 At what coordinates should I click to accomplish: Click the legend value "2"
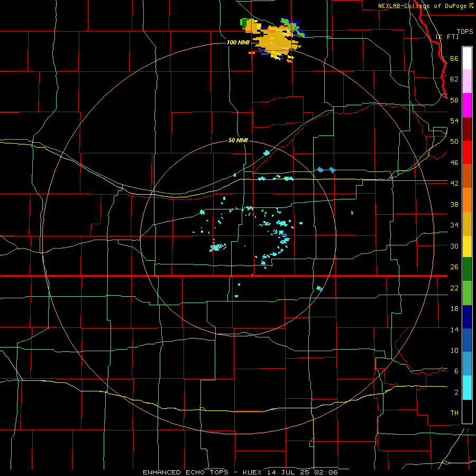click(x=456, y=392)
